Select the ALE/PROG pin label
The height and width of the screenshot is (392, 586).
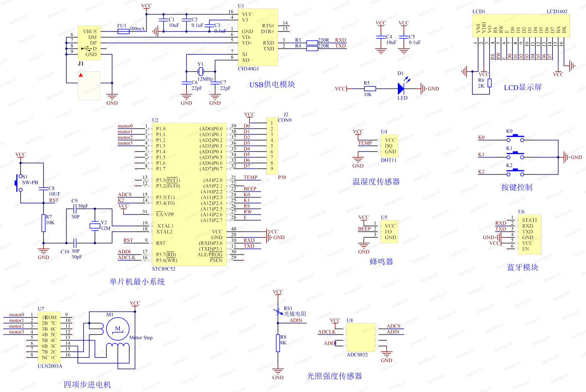pyautogui.click(x=210, y=255)
